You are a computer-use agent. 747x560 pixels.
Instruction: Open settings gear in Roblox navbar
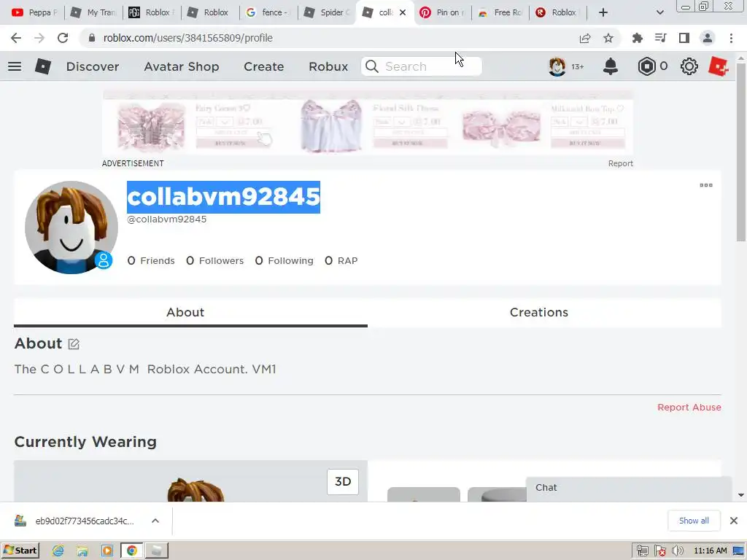(x=689, y=66)
